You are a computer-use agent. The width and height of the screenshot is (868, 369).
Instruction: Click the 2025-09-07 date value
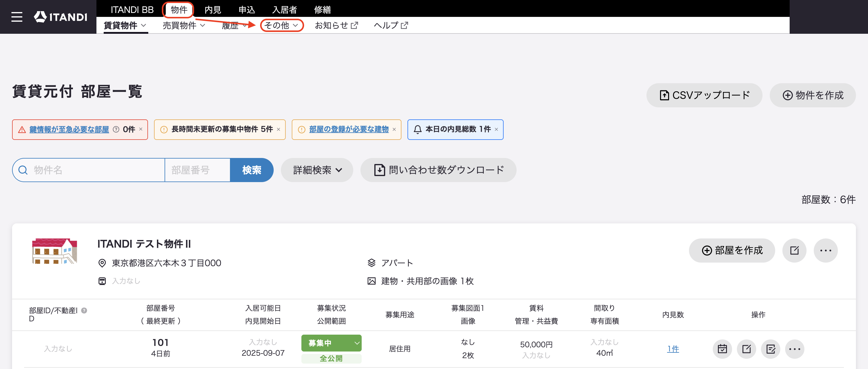[263, 353]
